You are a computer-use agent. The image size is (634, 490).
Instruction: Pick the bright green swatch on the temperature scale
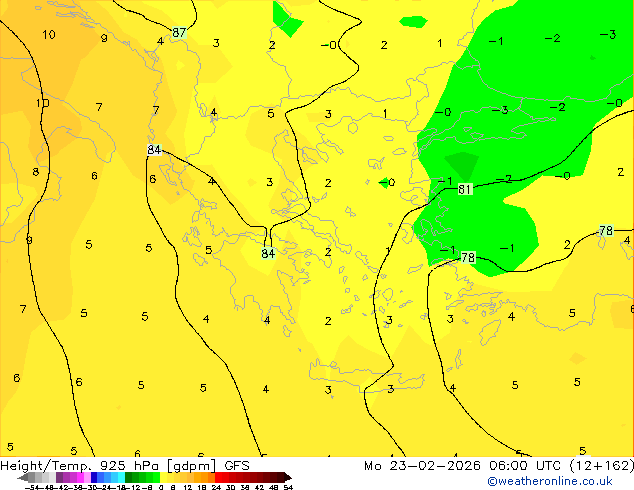click(156, 478)
